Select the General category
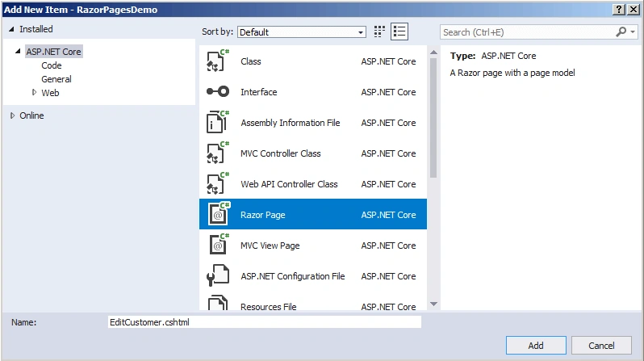Screen dimensions: 644x361 56,79
